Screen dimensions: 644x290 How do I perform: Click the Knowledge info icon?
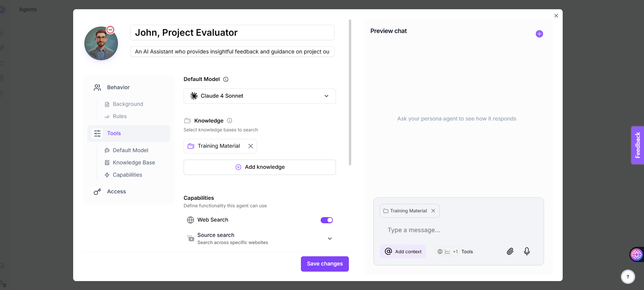pyautogui.click(x=230, y=120)
